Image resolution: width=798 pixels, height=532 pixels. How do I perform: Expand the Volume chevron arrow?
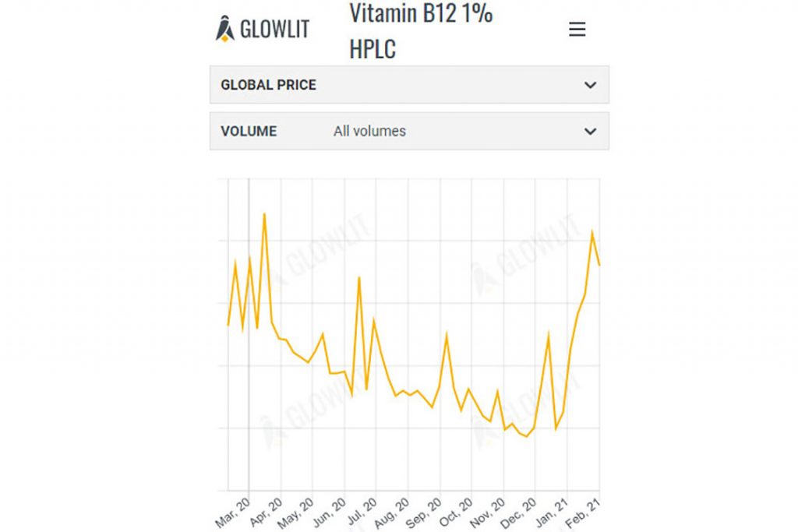point(590,131)
